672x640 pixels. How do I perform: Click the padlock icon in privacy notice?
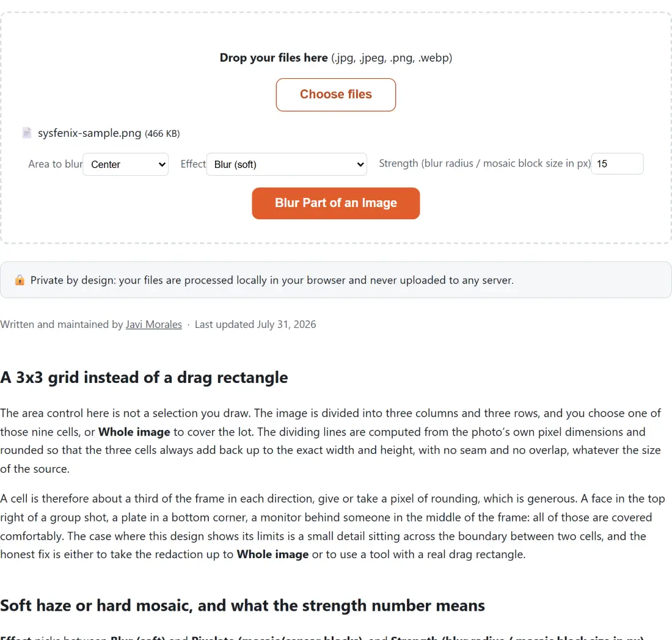click(x=20, y=280)
